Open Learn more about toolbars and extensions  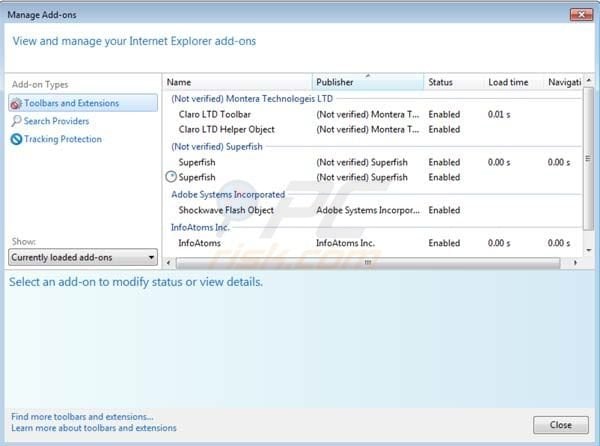click(94, 428)
